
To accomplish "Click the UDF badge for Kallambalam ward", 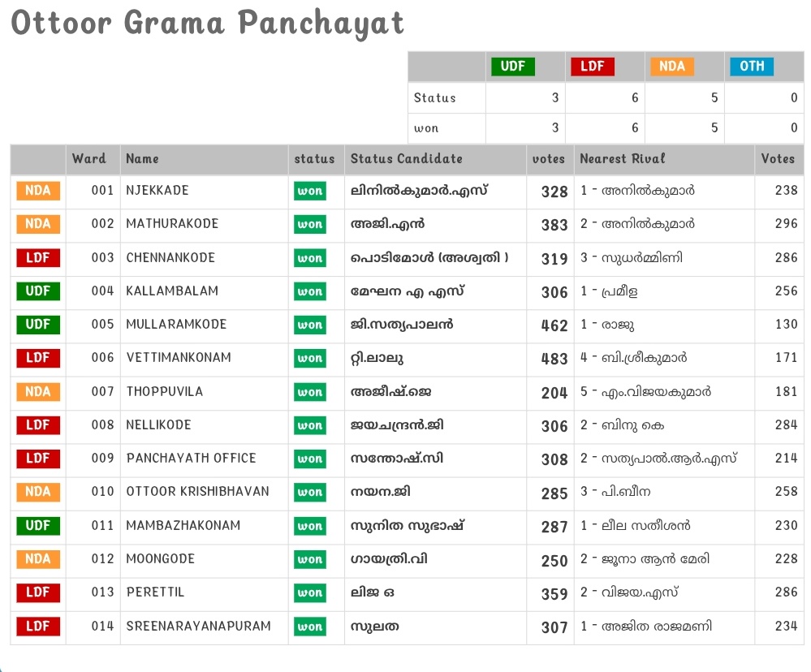I will click(x=37, y=291).
